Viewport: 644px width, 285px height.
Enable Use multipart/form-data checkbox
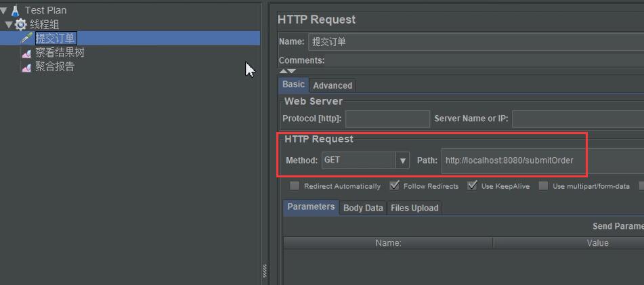543,185
